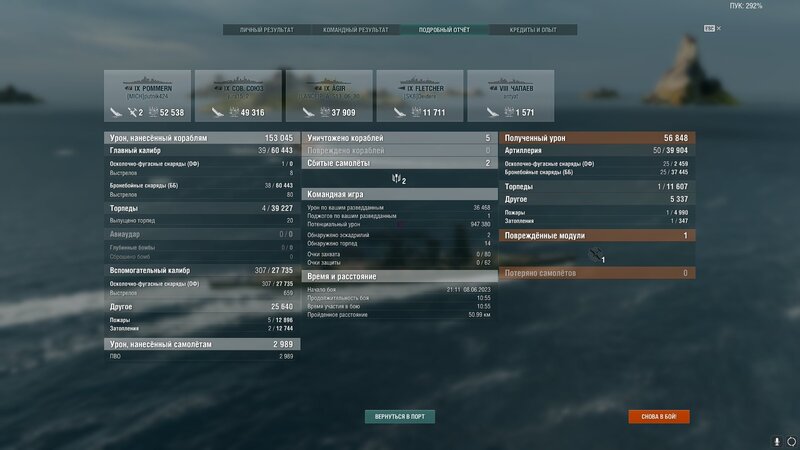Select the IX Pommern ship card
The height and width of the screenshot is (450, 800).
pos(147,96)
